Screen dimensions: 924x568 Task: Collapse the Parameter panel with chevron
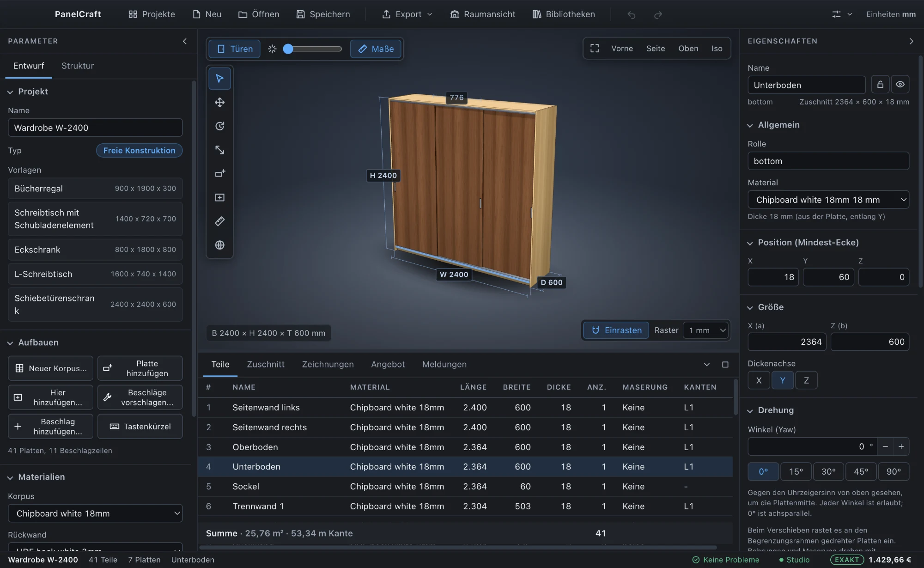click(185, 41)
